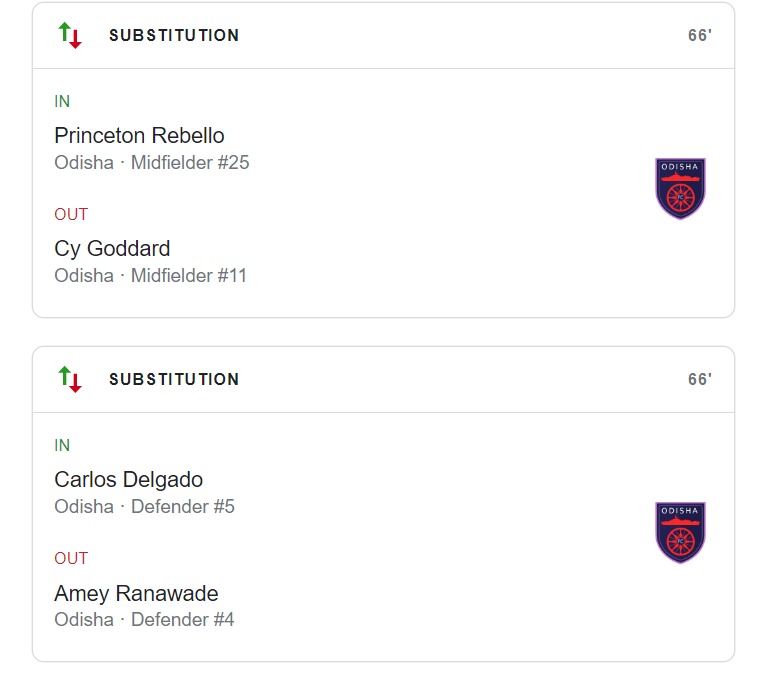757x683 pixels.
Task: Select 'Odisha · Midfielder #11' detail text
Action: point(150,276)
